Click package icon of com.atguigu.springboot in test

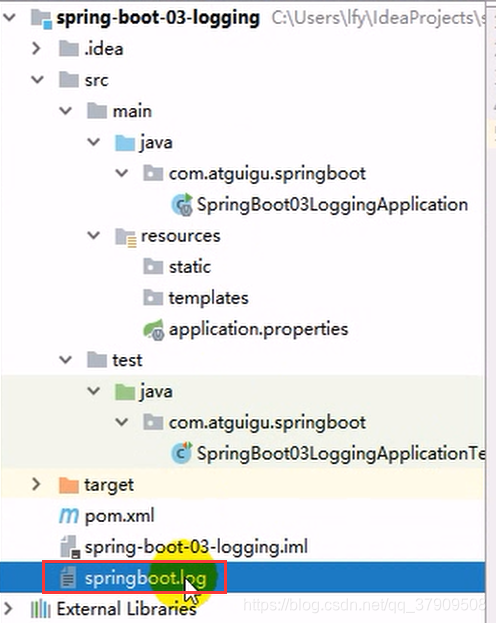coord(153,422)
